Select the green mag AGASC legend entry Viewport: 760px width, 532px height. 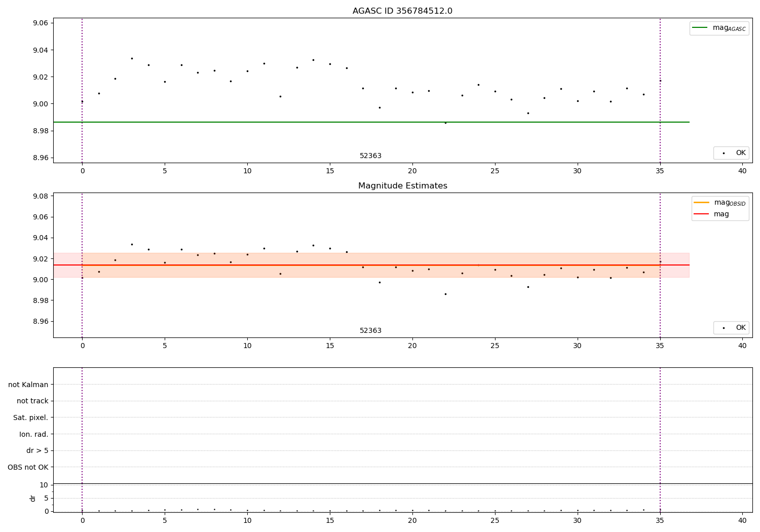click(719, 28)
